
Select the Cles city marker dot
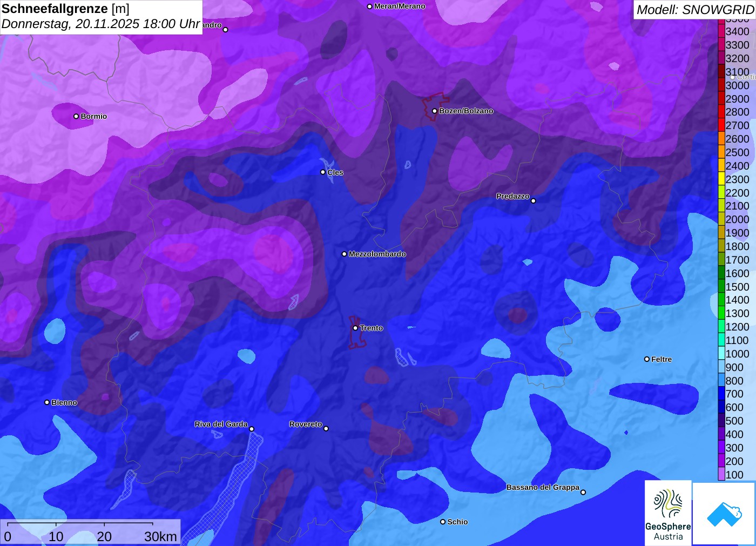323,172
